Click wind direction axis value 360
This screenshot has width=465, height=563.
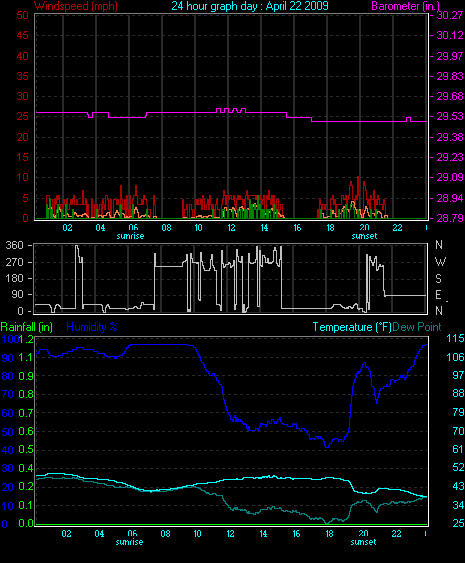[14, 245]
